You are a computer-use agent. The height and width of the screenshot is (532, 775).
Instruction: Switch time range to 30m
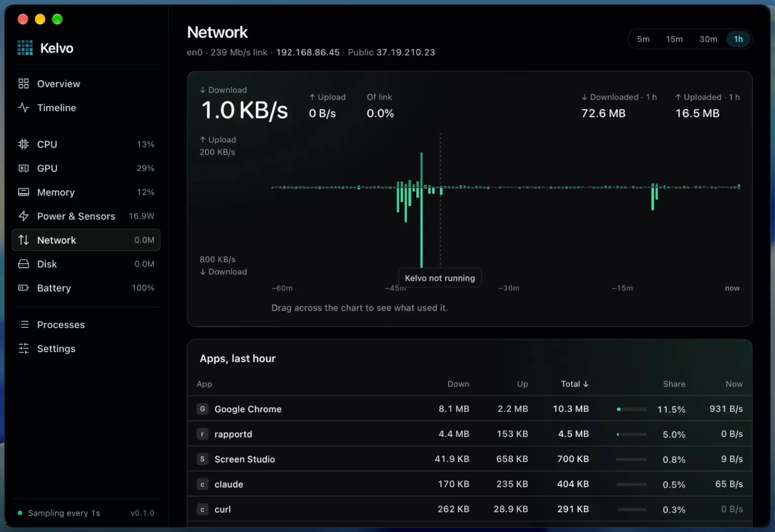tap(708, 39)
